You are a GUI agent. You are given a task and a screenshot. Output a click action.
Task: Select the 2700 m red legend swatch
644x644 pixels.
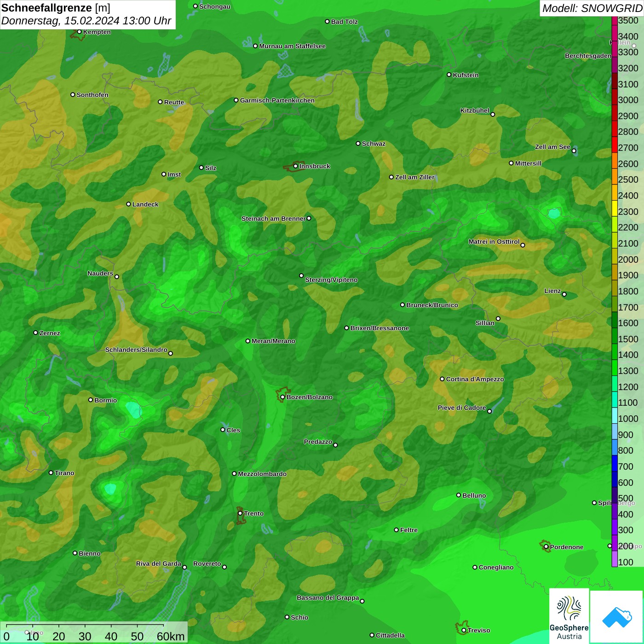(615, 144)
